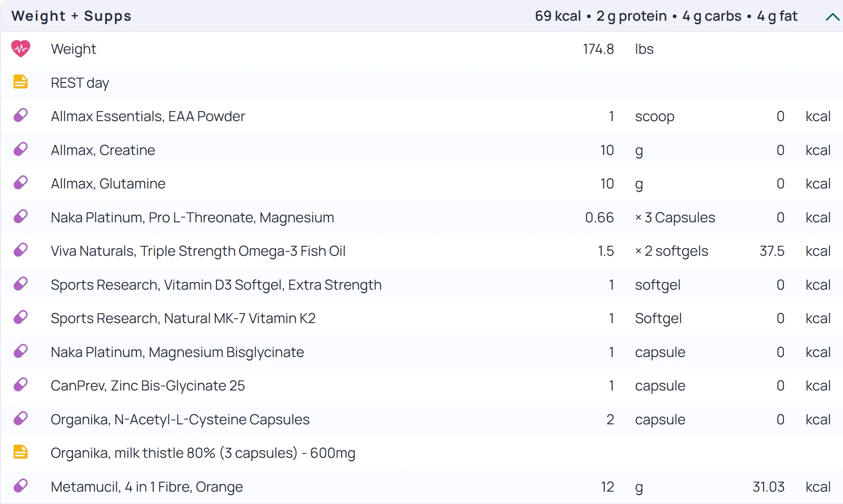Click the pill icon for Metamucil 4 in 1 Fibre
Viewport: 843px width, 504px height.
pyautogui.click(x=21, y=486)
